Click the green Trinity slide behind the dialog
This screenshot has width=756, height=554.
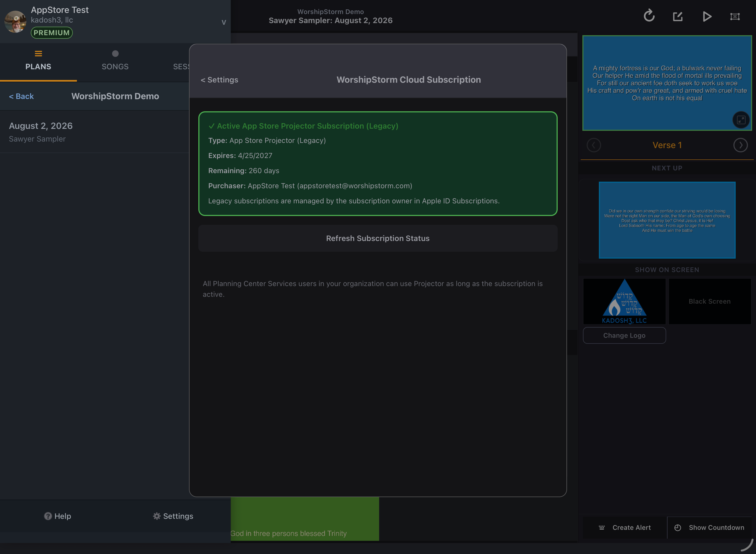point(305,519)
